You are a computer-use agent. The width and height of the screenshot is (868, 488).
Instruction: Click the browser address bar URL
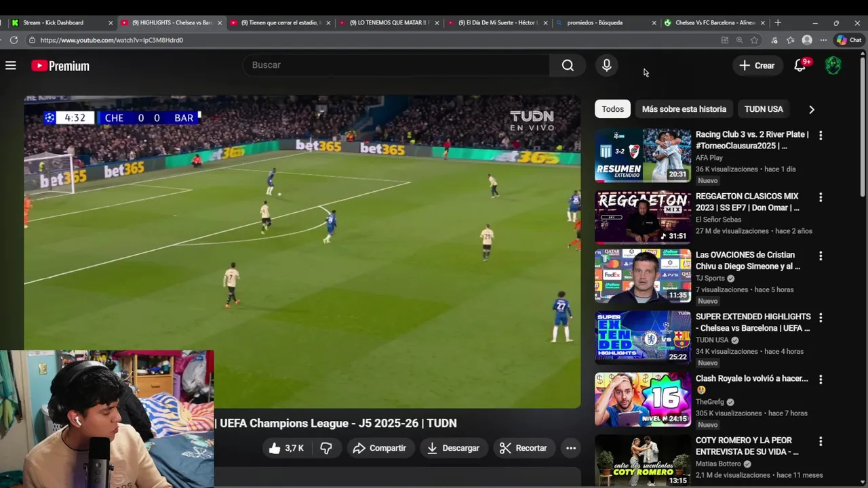[112, 40]
